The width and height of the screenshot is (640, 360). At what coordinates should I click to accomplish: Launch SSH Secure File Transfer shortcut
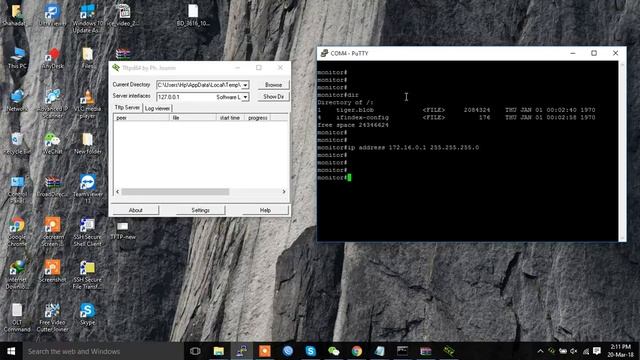(x=87, y=275)
